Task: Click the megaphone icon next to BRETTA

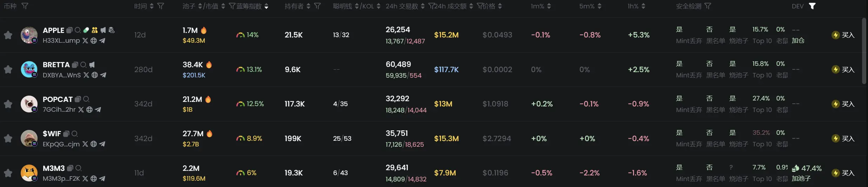Action: click(92, 65)
